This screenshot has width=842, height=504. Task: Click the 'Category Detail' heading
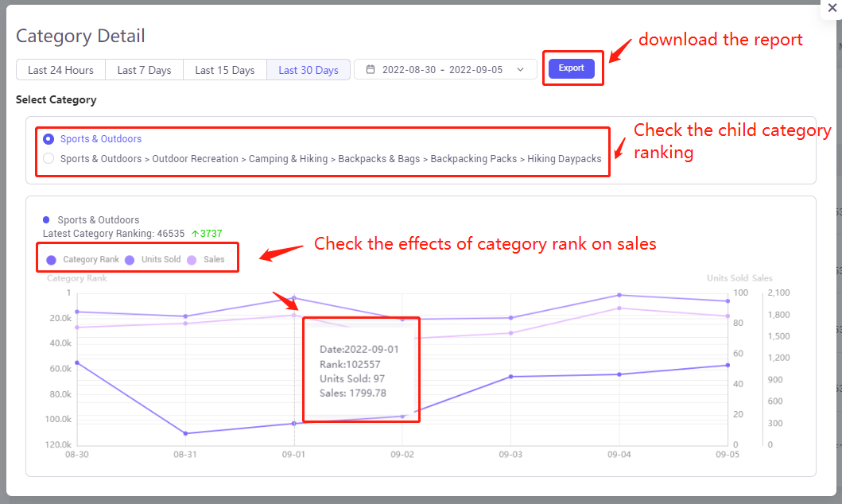coord(80,36)
